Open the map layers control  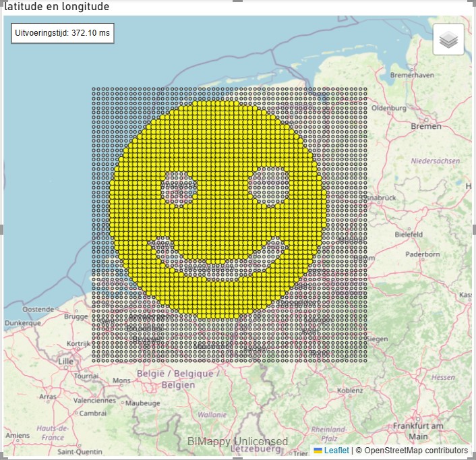tap(448, 40)
